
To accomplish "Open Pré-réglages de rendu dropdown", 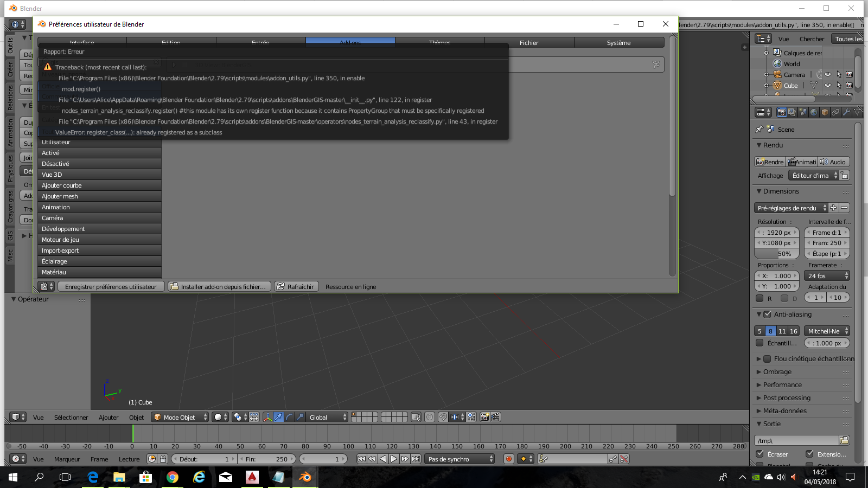I will point(791,208).
